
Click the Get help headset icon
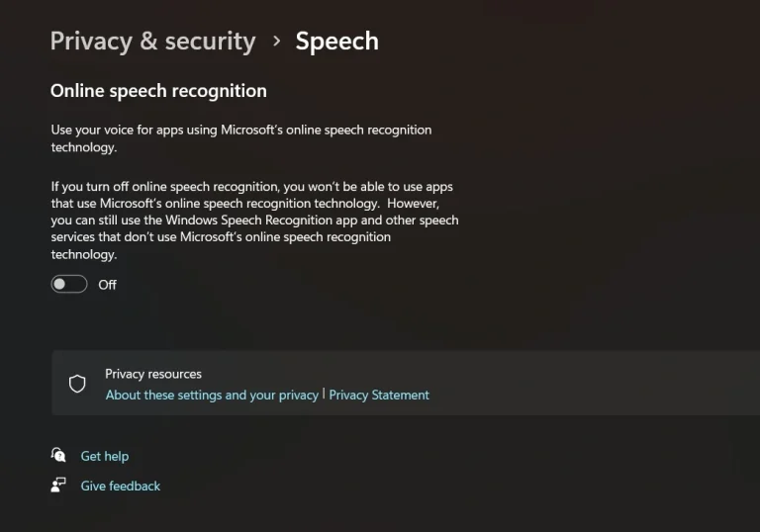(x=58, y=455)
